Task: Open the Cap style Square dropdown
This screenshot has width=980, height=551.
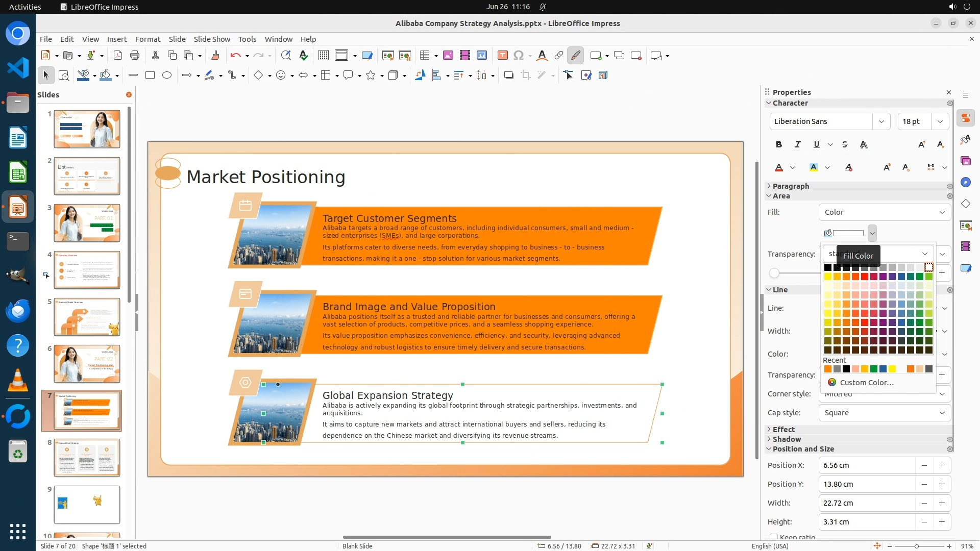Action: click(x=884, y=413)
